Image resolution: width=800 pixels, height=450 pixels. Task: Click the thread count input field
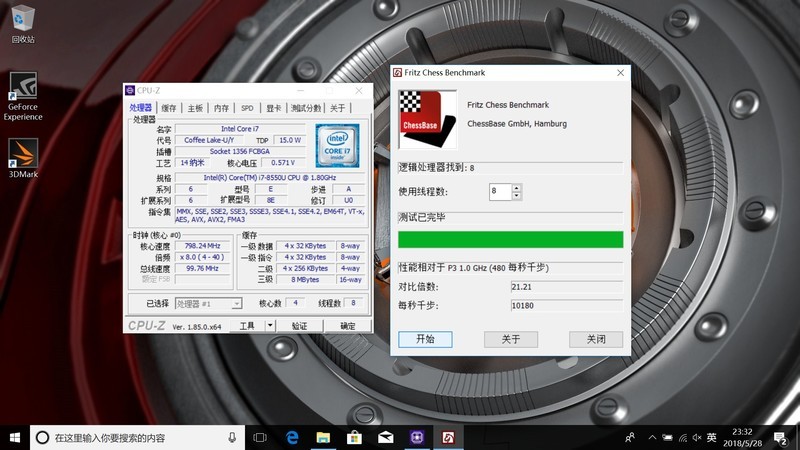500,191
